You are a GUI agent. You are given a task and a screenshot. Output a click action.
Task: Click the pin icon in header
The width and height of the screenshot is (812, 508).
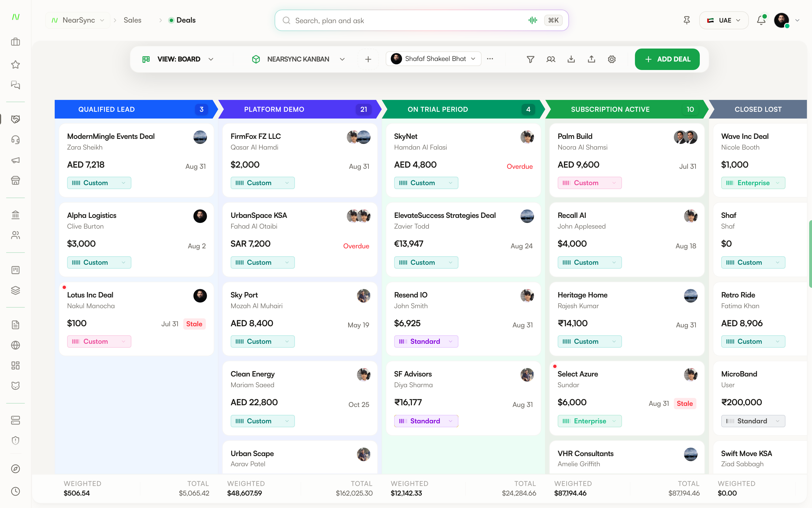[x=687, y=20]
